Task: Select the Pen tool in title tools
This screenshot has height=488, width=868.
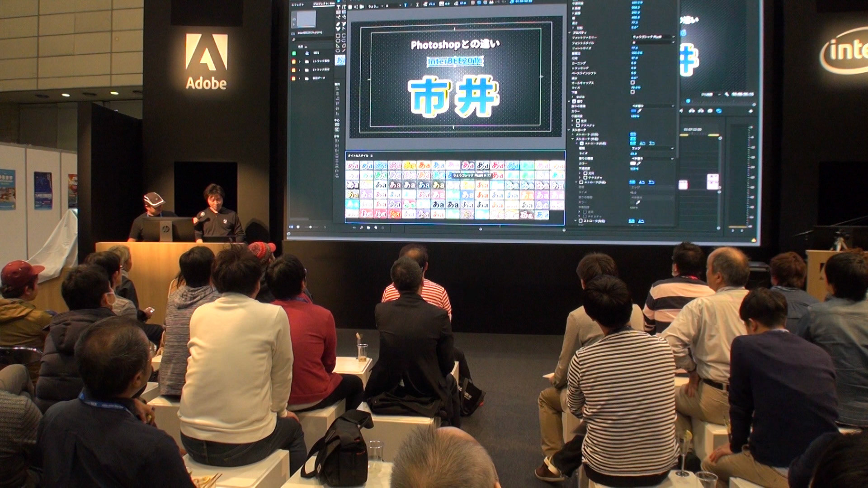Action: click(x=338, y=24)
